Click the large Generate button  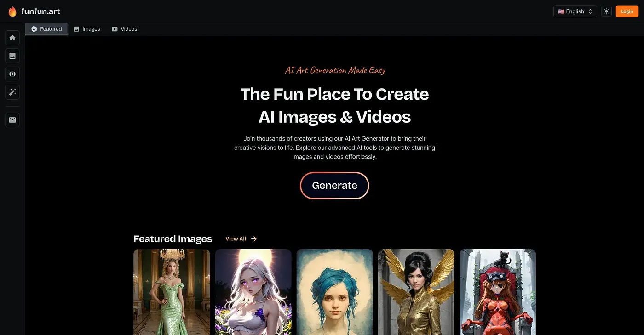[334, 185]
